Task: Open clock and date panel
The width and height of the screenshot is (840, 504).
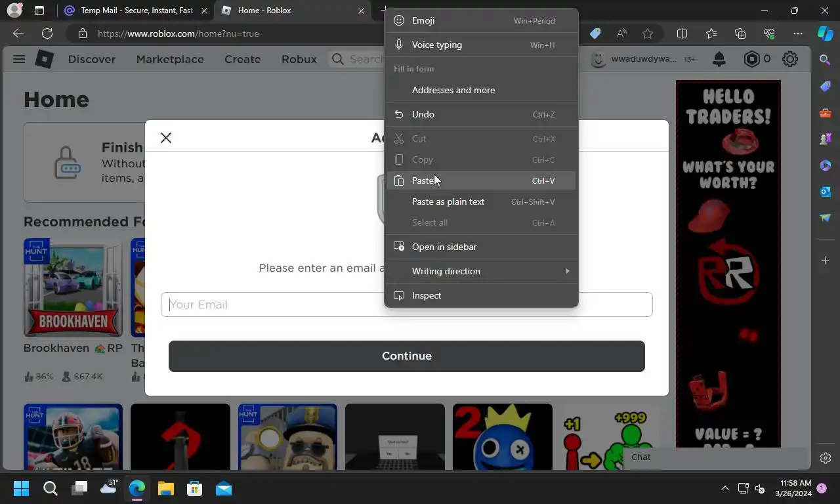Action: click(x=793, y=488)
